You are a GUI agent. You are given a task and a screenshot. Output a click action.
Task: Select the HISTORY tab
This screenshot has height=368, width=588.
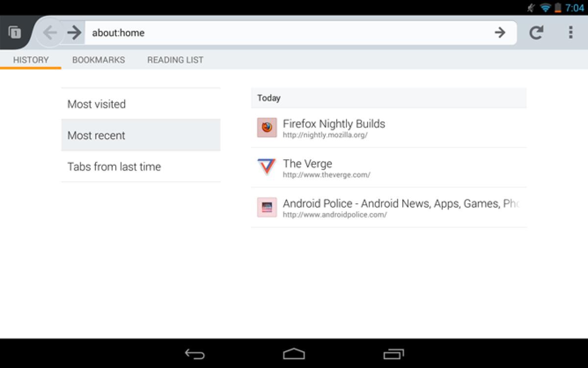coord(31,60)
